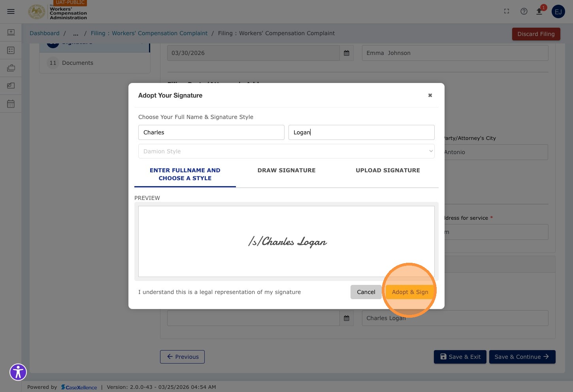573x392 pixels.
Task: Click the Adopt & Sign button
Action: (x=410, y=292)
